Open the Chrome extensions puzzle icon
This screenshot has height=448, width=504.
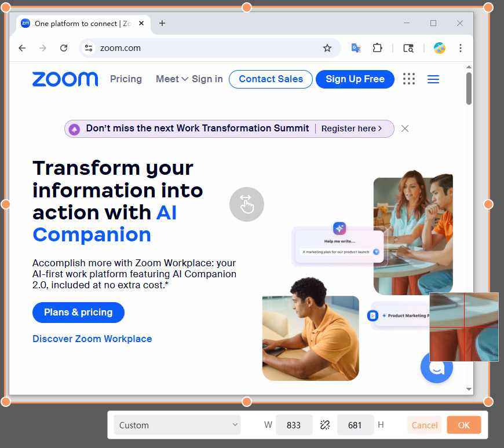click(x=377, y=48)
